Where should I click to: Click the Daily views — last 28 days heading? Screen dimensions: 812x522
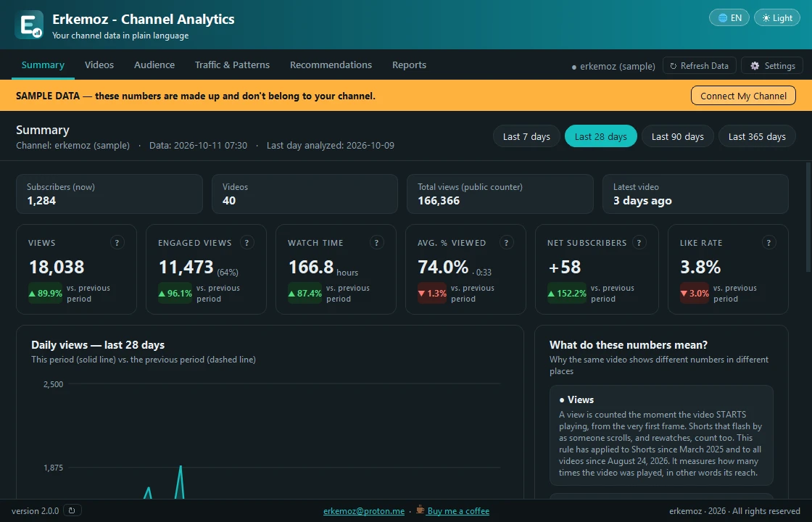coord(98,345)
